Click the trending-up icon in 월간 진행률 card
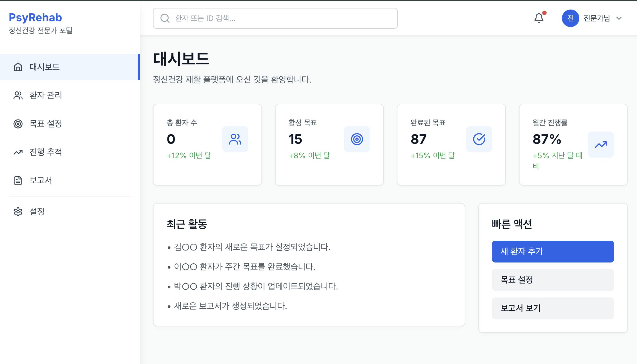Image resolution: width=637 pixels, height=364 pixels. [601, 145]
